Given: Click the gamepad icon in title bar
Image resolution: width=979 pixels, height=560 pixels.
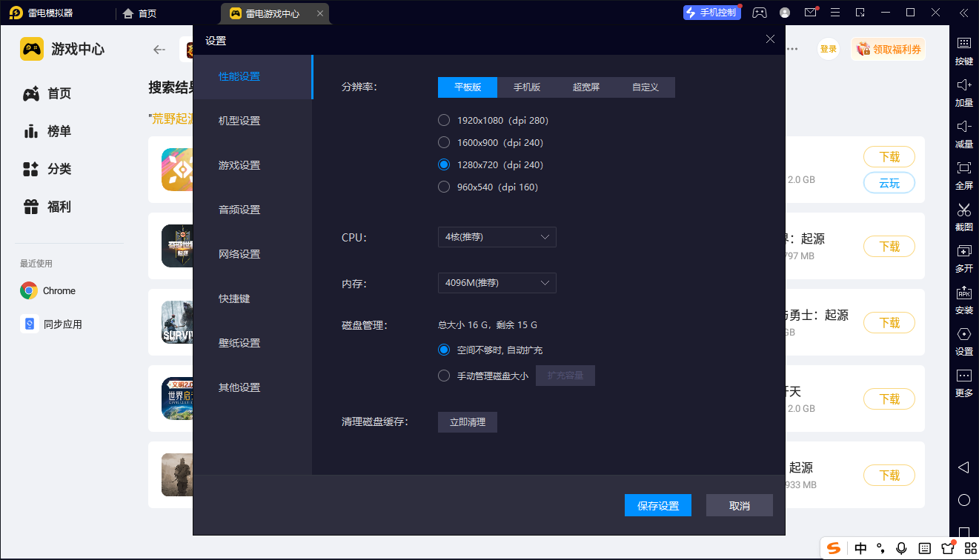Looking at the screenshot, I should point(760,13).
